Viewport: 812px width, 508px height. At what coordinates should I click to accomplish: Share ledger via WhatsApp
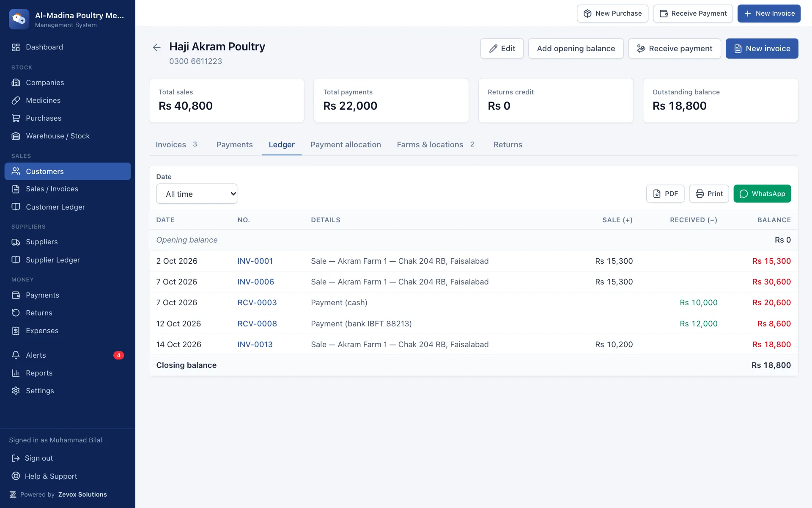(762, 194)
